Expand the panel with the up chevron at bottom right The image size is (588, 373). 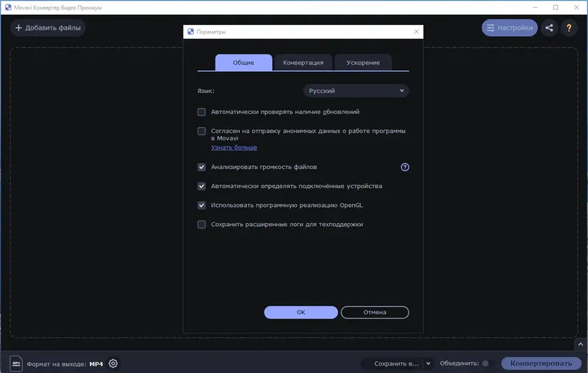[581, 344]
